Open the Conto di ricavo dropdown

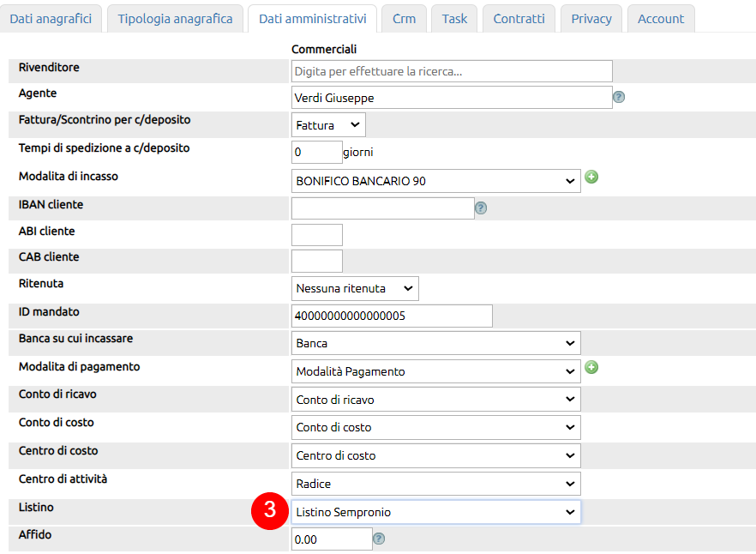[435, 400]
